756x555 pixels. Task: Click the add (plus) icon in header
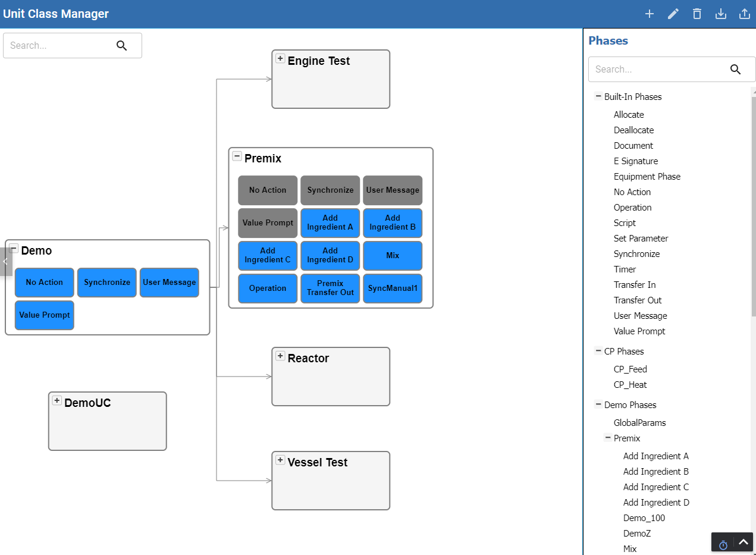click(x=650, y=14)
